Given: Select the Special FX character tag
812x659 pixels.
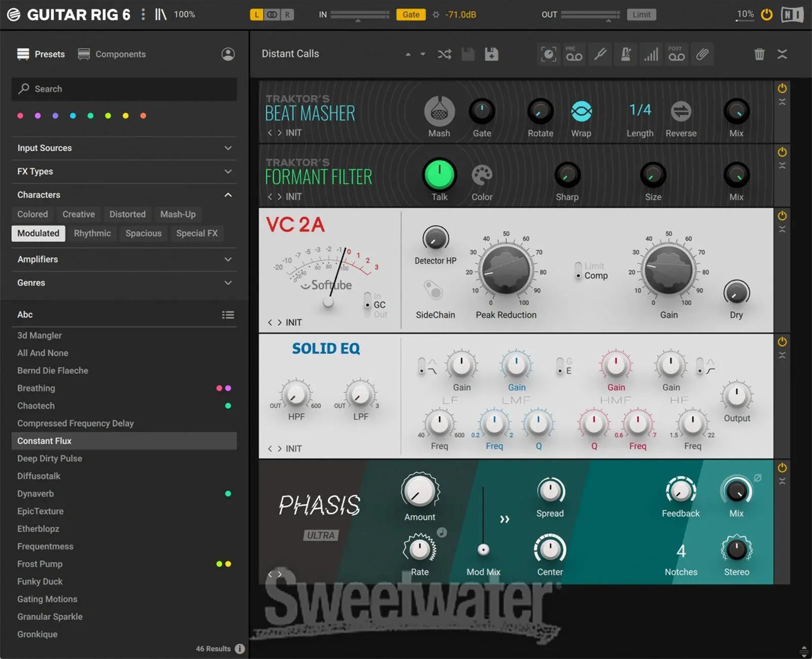Looking at the screenshot, I should point(197,234).
